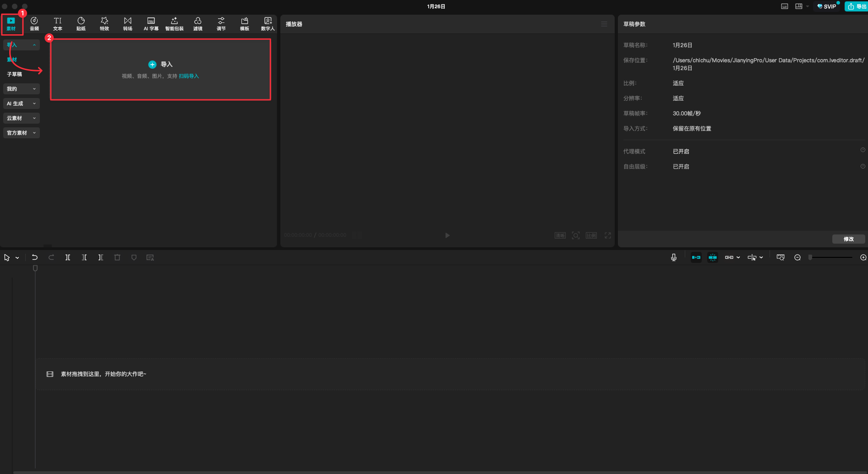This screenshot has height=474, width=868.
Task: Toggle clip linkage chain icon
Action: [x=729, y=257]
